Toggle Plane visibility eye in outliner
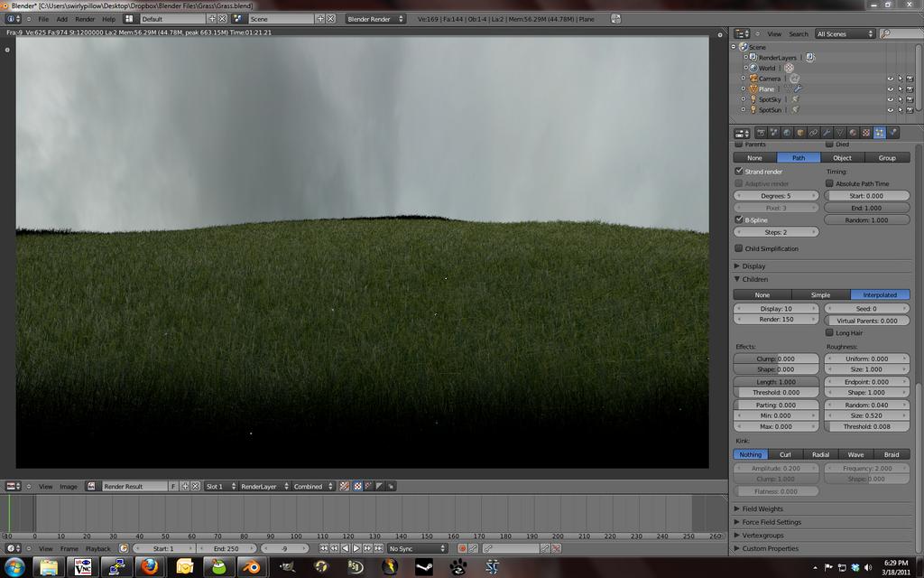 pos(891,89)
